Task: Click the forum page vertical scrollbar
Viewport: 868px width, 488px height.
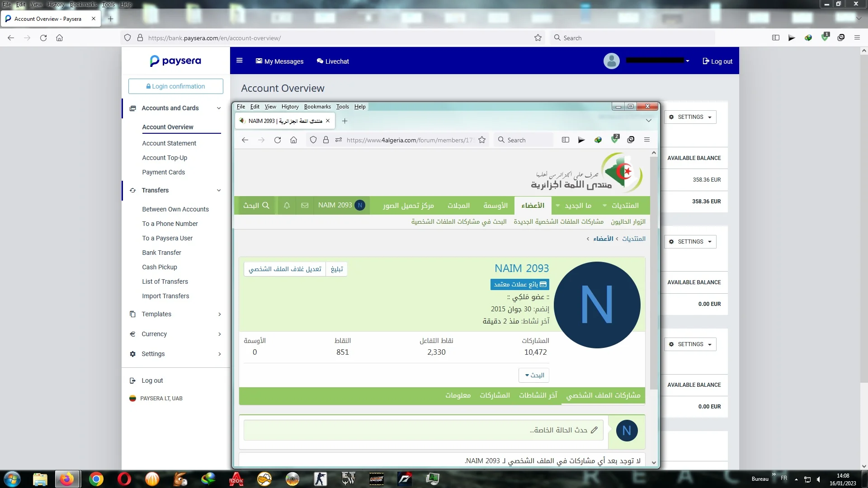Action: pos(653,271)
